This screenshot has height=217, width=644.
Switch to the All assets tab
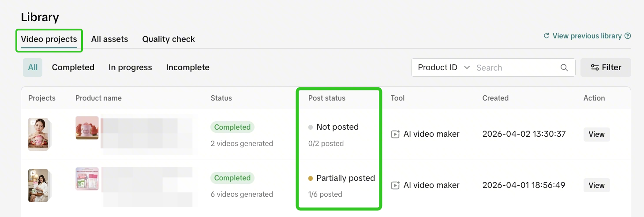(x=109, y=39)
